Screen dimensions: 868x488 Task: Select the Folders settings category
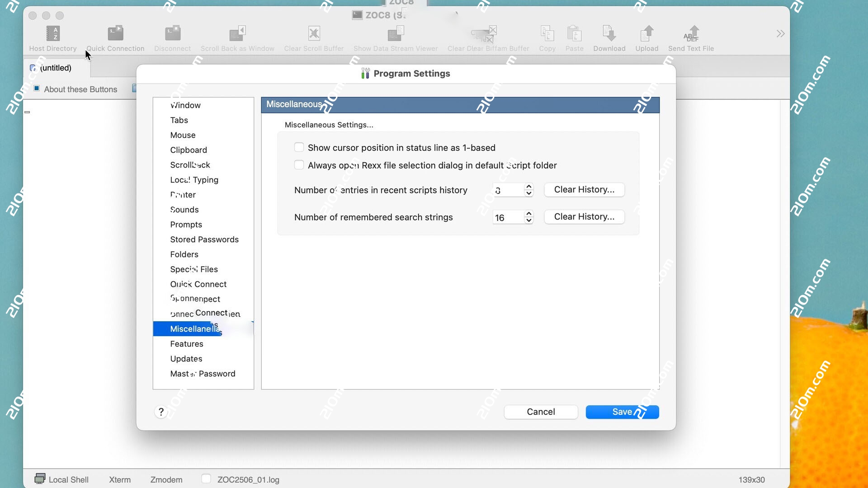(203, 254)
